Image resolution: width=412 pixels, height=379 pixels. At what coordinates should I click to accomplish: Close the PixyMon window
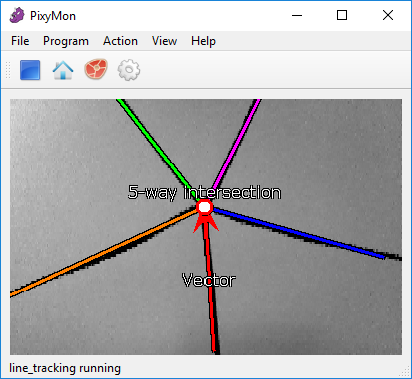(388, 15)
